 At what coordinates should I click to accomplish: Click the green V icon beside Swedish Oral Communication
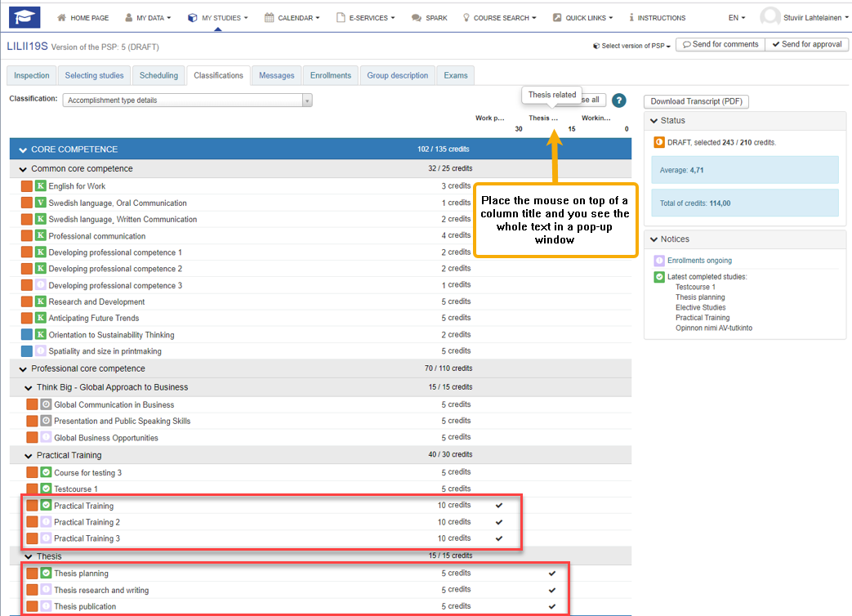pyautogui.click(x=41, y=203)
